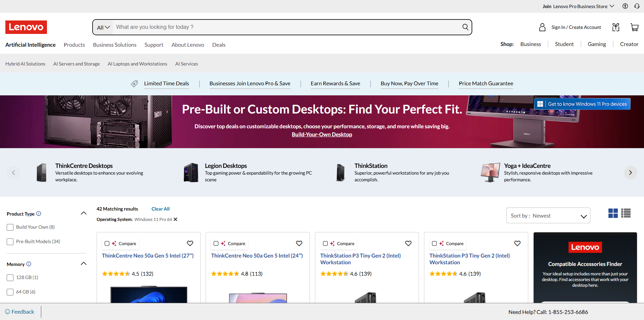644x320 pixels.
Task: Click the Feedback smiley icon
Action: pyautogui.click(x=7, y=312)
